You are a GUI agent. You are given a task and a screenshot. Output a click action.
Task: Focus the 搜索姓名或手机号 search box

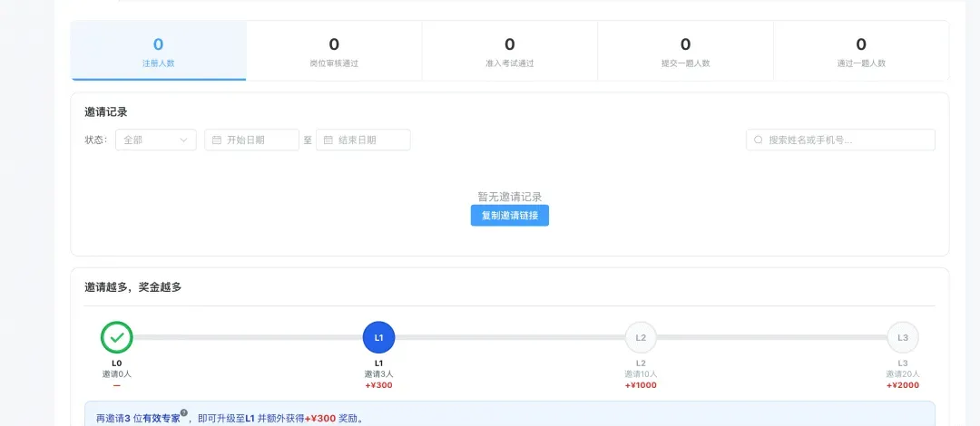840,140
